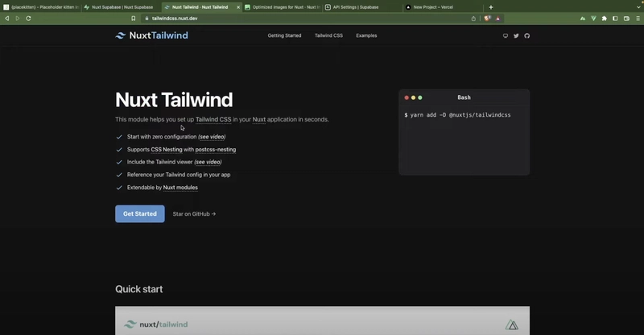
Task: Open the zero configuration see video link
Action: pos(212,137)
